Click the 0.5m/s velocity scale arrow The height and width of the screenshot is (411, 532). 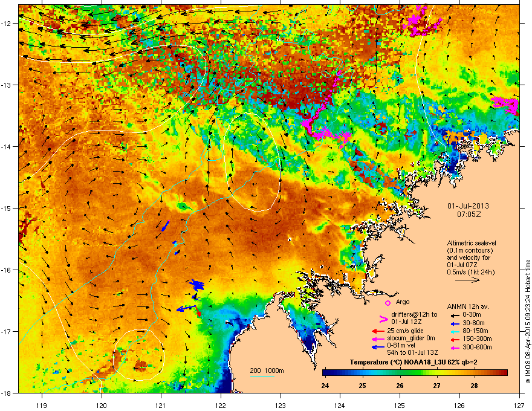[467, 280]
